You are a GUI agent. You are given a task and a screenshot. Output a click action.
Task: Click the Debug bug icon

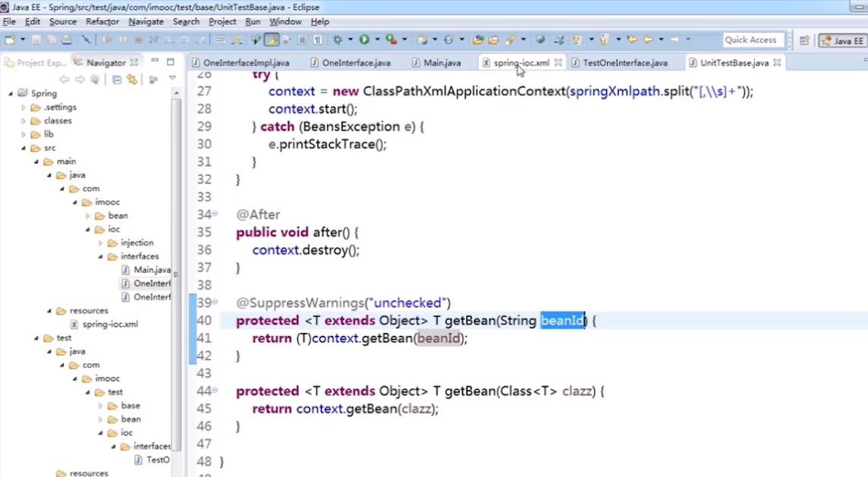click(337, 39)
